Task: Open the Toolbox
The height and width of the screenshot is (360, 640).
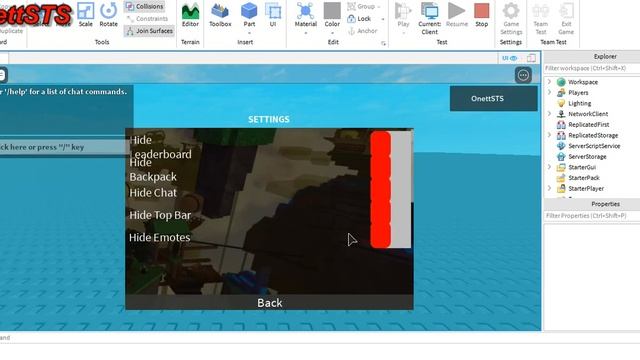Action: (x=220, y=15)
